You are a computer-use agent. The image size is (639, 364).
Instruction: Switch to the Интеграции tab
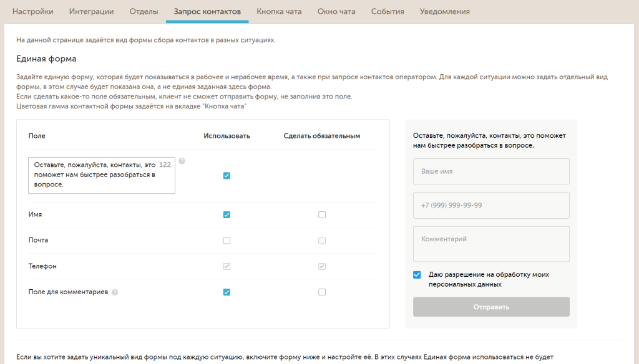(91, 11)
